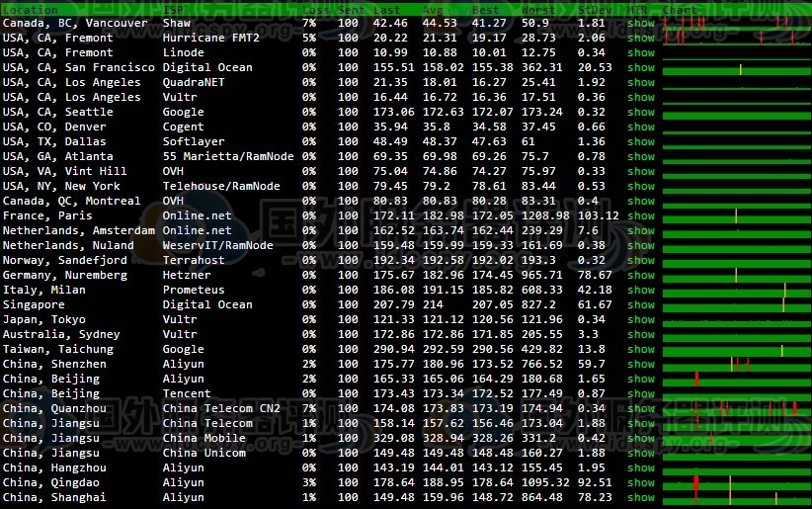Open MTR show link for Los Angeles Vultr row
Image resolution: width=812 pixels, height=509 pixels.
[640, 97]
